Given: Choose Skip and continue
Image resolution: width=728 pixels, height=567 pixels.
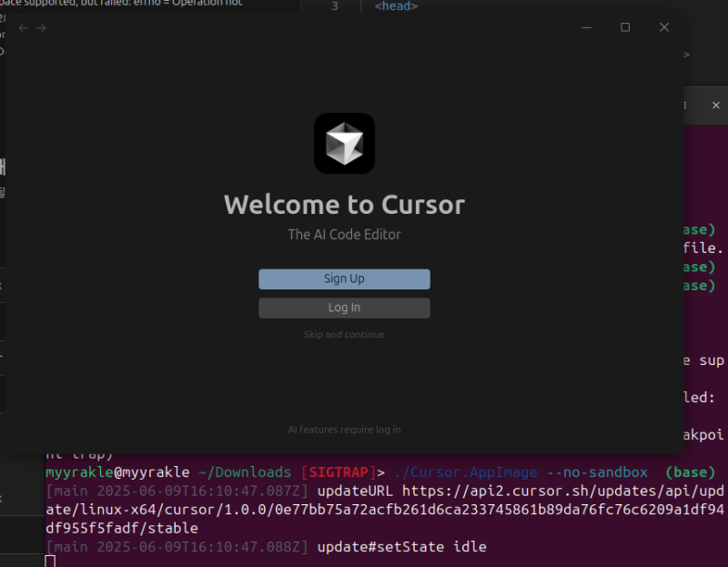Looking at the screenshot, I should pyautogui.click(x=344, y=334).
